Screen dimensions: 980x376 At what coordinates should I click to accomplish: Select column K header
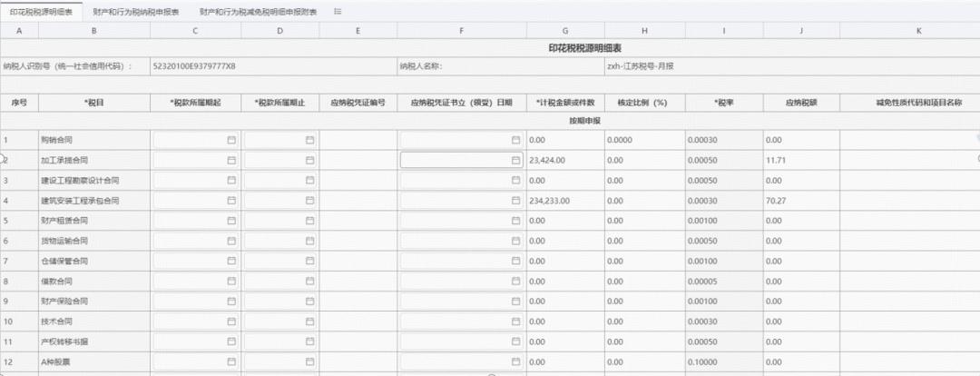click(x=918, y=31)
